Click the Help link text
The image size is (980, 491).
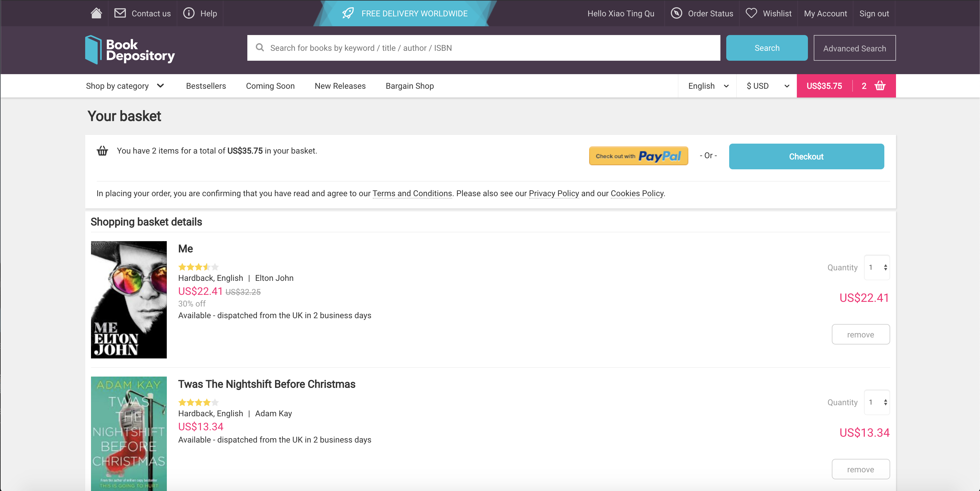pos(209,14)
